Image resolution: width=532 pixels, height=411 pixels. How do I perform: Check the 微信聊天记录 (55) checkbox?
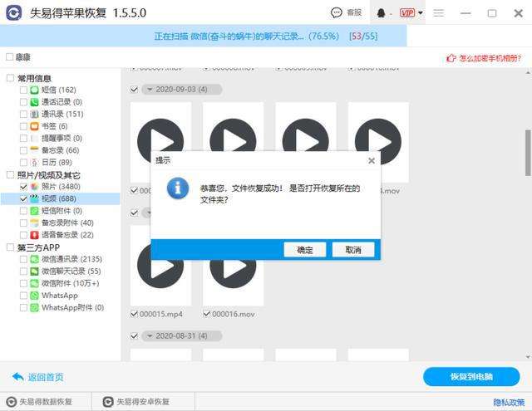[23, 271]
